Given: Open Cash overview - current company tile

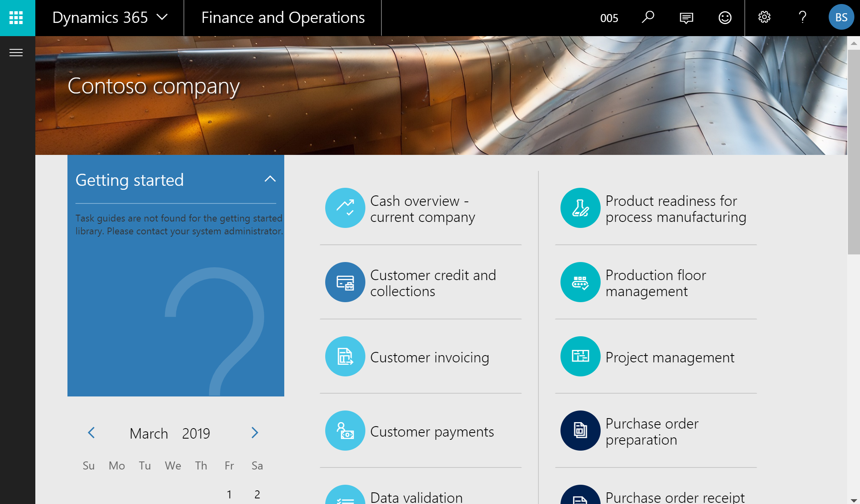Looking at the screenshot, I should coord(422,209).
